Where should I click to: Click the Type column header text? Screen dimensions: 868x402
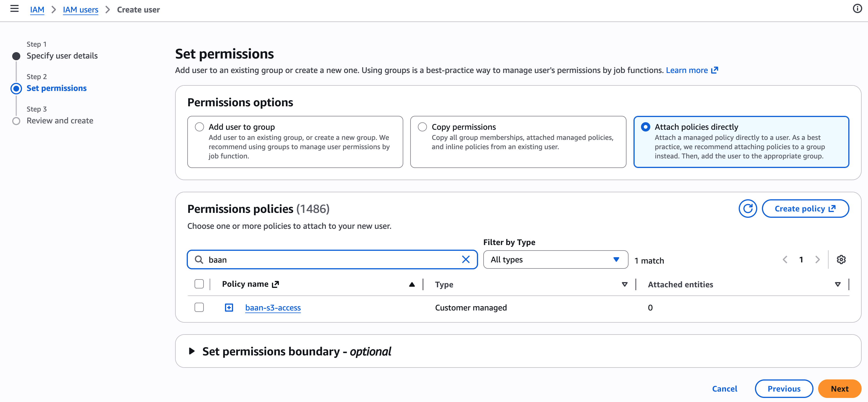444,284
